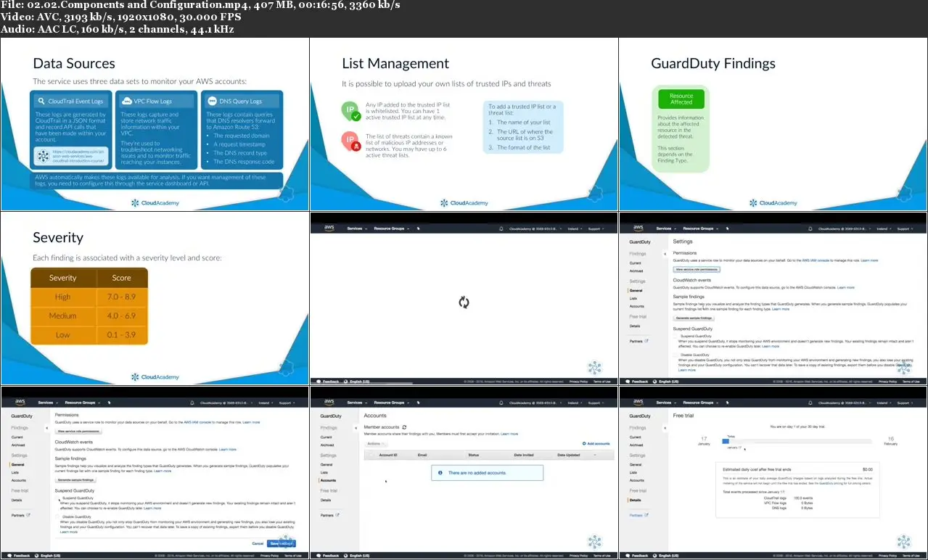
Task: Open Privacy Policy link in Accounts thumbnail footer
Action: 578,556
